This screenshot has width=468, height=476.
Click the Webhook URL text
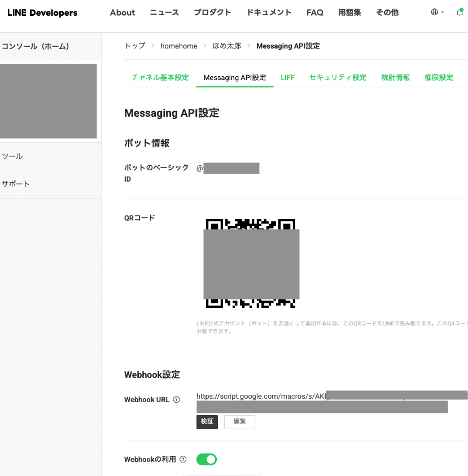click(x=332, y=402)
